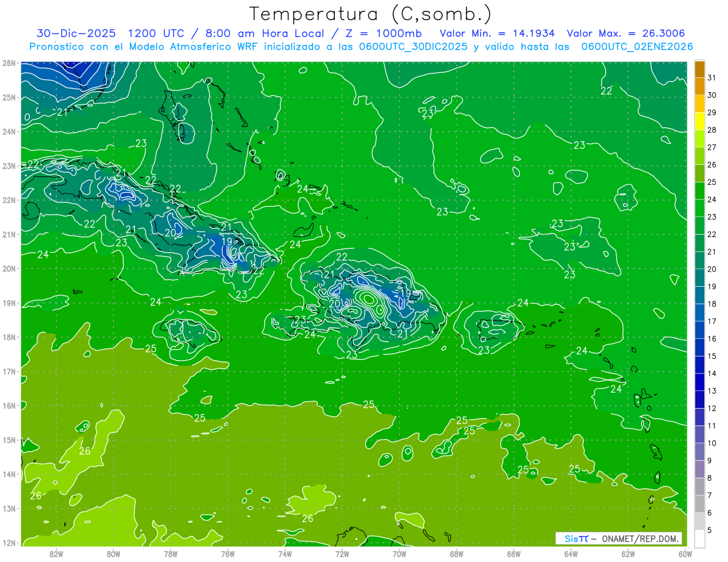Click the 12N latitude axis label
Image resolution: width=728 pixels, height=562 pixels.
9,543
